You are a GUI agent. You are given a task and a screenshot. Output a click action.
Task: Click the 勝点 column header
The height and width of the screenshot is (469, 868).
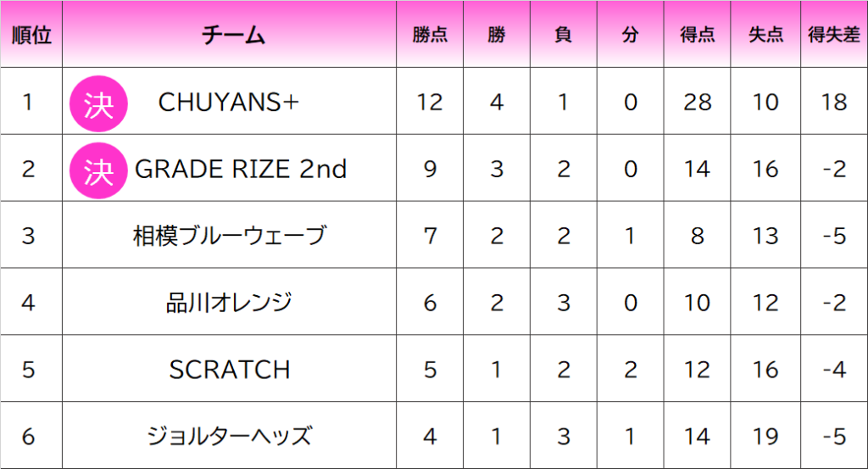pyautogui.click(x=430, y=35)
